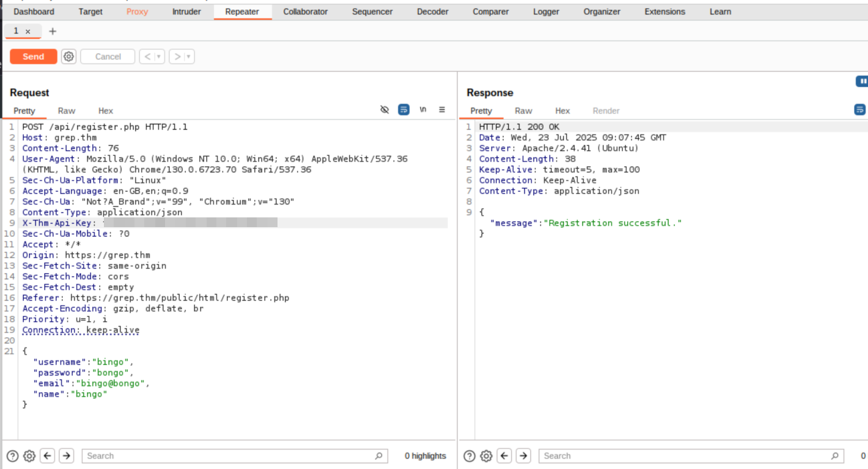The image size is (868, 469).
Task: Switch to Comparer tab
Action: pyautogui.click(x=491, y=12)
